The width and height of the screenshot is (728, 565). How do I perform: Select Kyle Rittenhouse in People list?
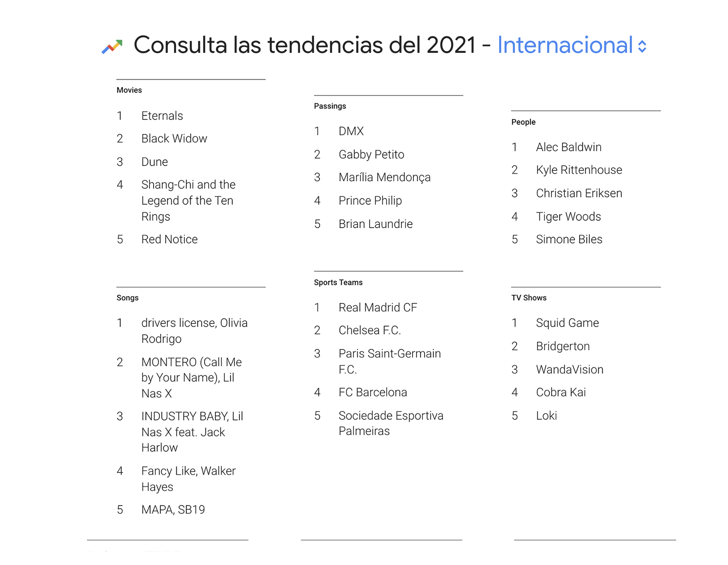coord(579,170)
